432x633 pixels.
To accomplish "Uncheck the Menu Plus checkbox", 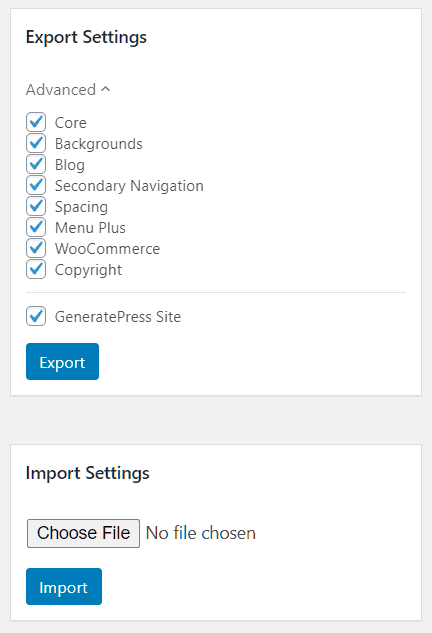I will (36, 227).
